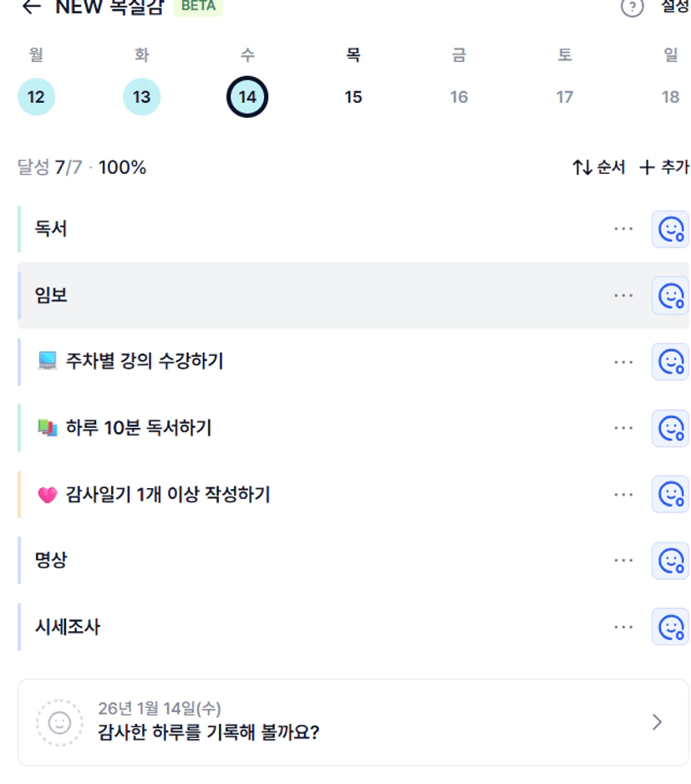Toggle completion smiley for 명상
691x784 pixels.
(x=670, y=560)
